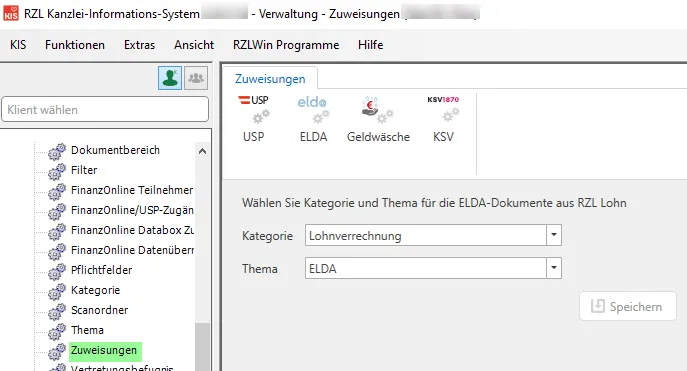Click gear icon beside Kategorie tree entry
The width and height of the screenshot is (687, 371).
coord(57,292)
